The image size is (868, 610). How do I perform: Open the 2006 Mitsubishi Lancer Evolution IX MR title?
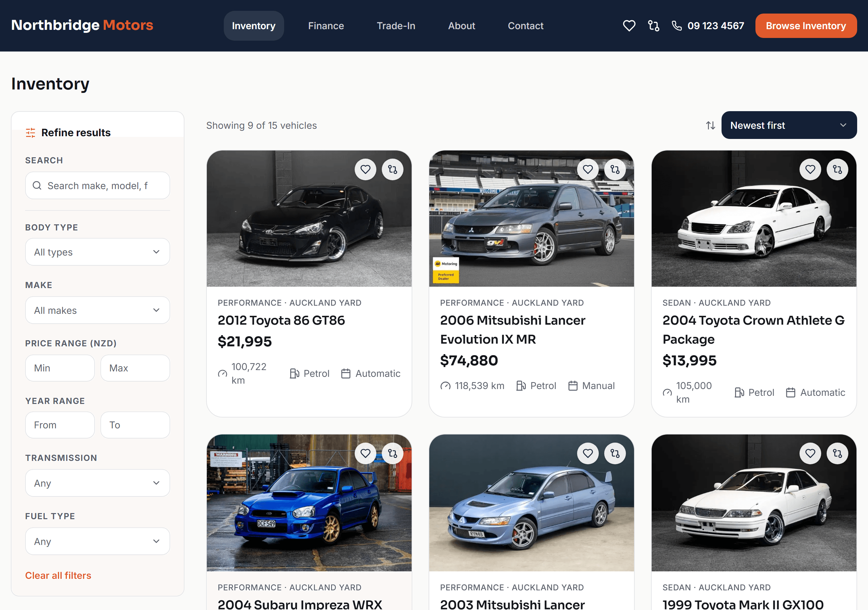pyautogui.click(x=512, y=329)
